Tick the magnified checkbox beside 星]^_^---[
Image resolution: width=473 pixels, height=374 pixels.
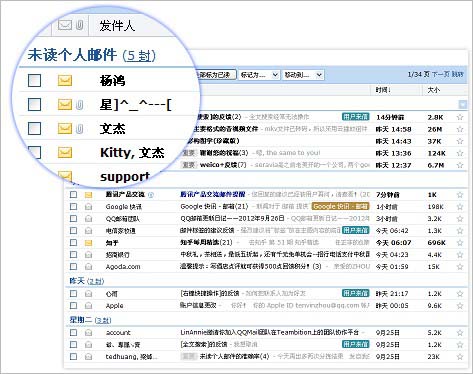pyautogui.click(x=34, y=104)
